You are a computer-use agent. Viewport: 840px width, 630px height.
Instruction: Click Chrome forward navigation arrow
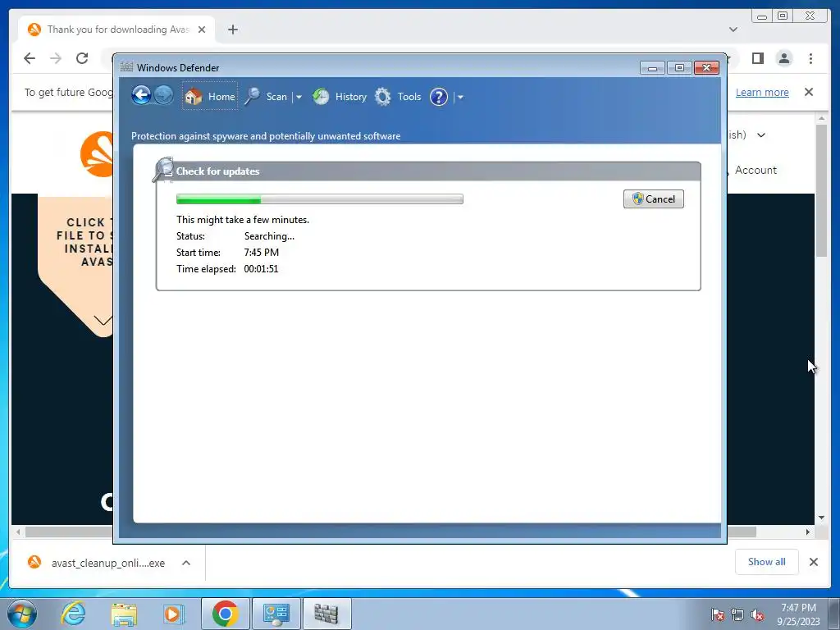[x=56, y=58]
